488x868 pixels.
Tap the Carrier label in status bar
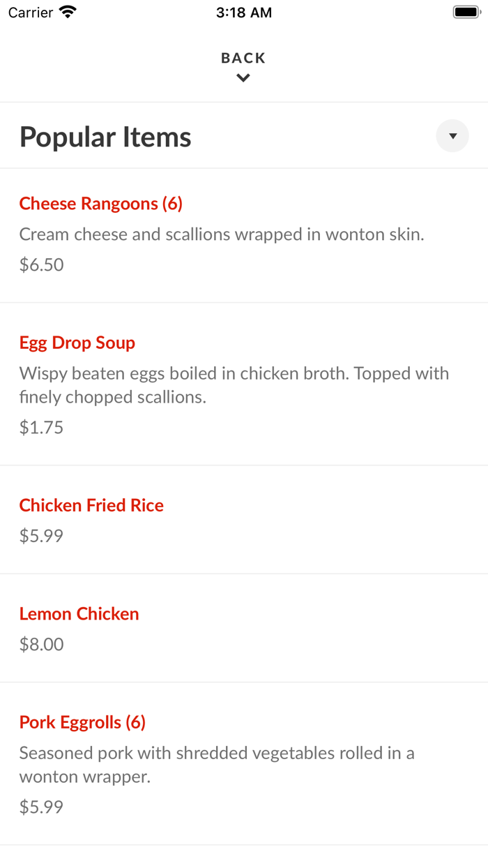click(31, 13)
